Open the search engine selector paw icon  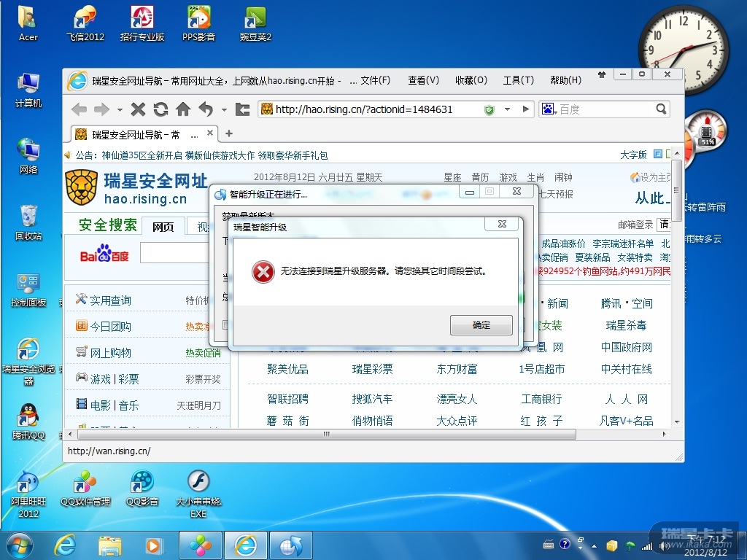(x=548, y=109)
